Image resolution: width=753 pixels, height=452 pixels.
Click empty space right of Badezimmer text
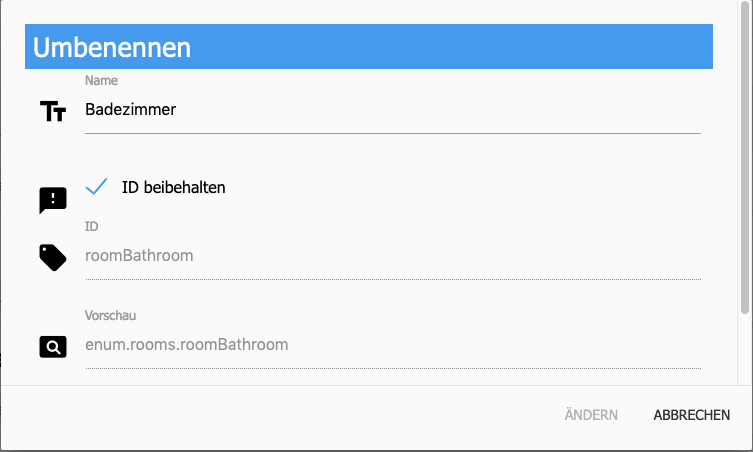(450, 110)
